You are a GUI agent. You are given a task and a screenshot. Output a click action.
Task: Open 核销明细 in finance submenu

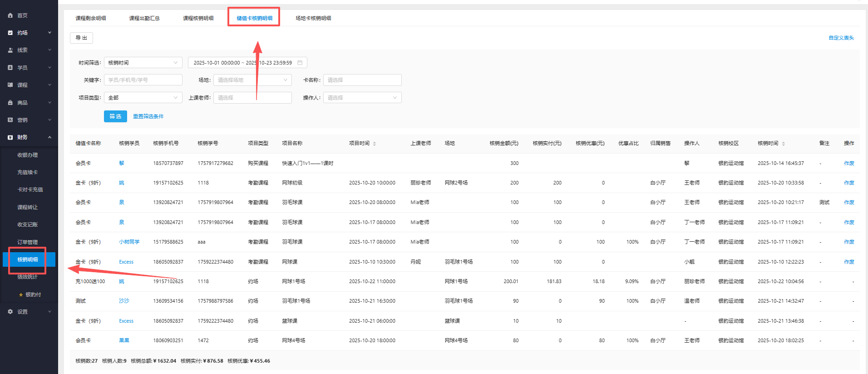(29, 259)
